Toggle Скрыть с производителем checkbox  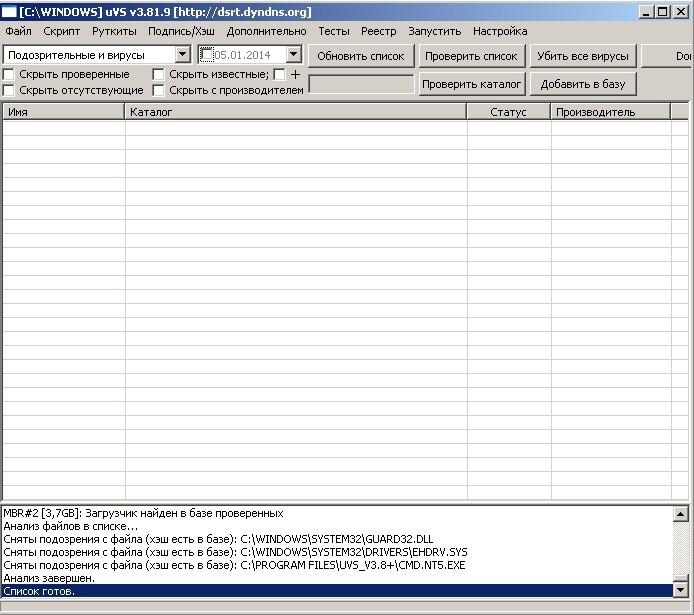pos(159,90)
